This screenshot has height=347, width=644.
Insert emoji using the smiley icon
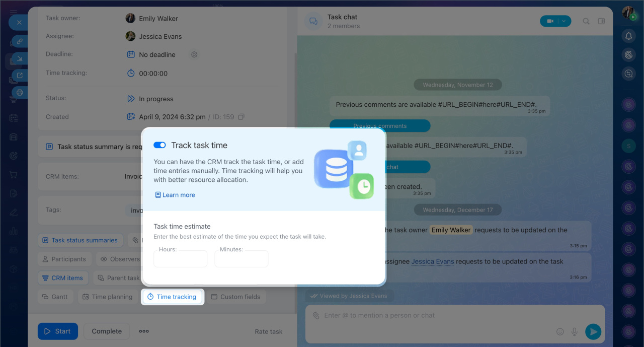click(560, 331)
